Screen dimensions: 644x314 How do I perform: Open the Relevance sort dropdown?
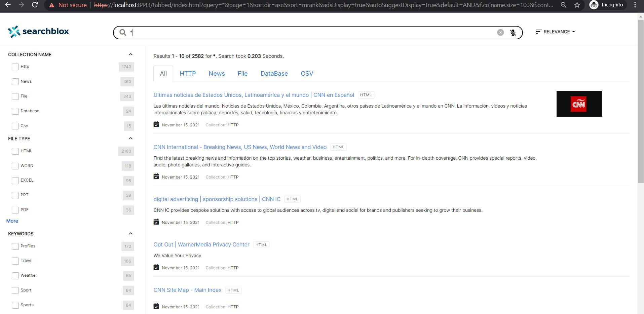pyautogui.click(x=555, y=32)
